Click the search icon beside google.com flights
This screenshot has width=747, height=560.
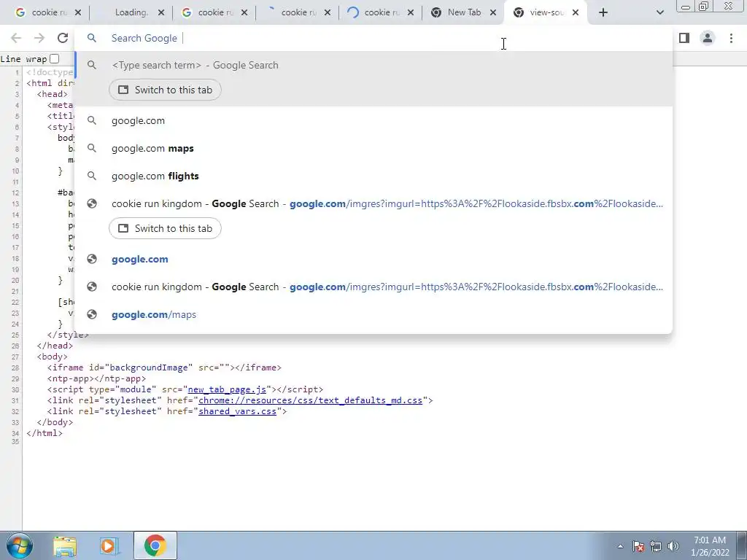[x=92, y=176]
